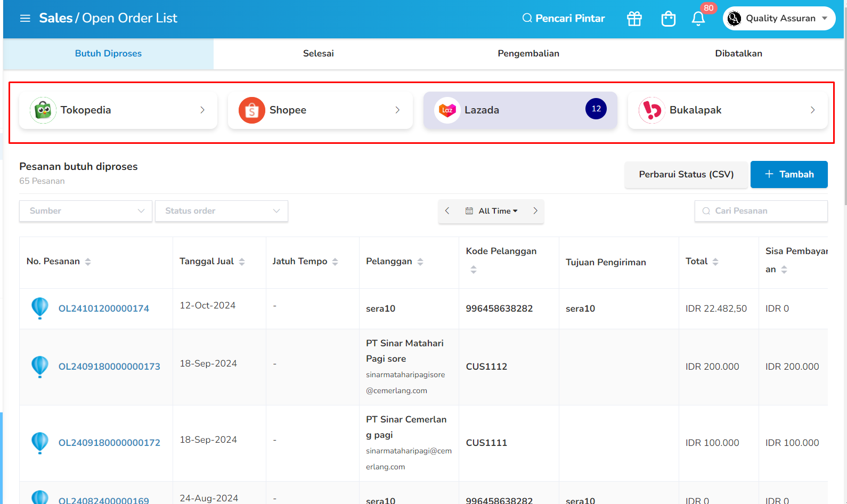Open the Sumber dropdown
The height and width of the screenshot is (504, 847).
tap(86, 211)
